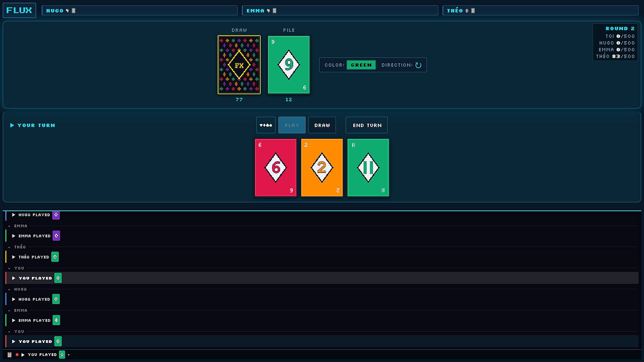Click the purple card icon in Emma's log entry
Screen dimensions: 644x362
[56, 236]
